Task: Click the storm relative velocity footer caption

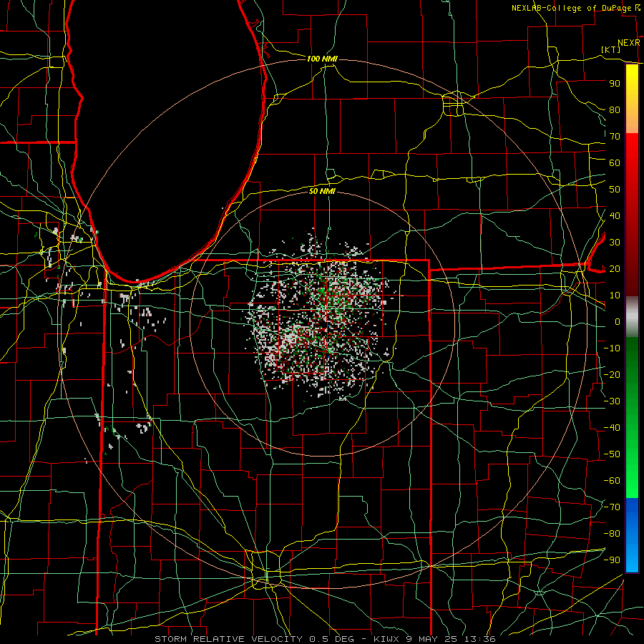Action: pyautogui.click(x=326, y=639)
